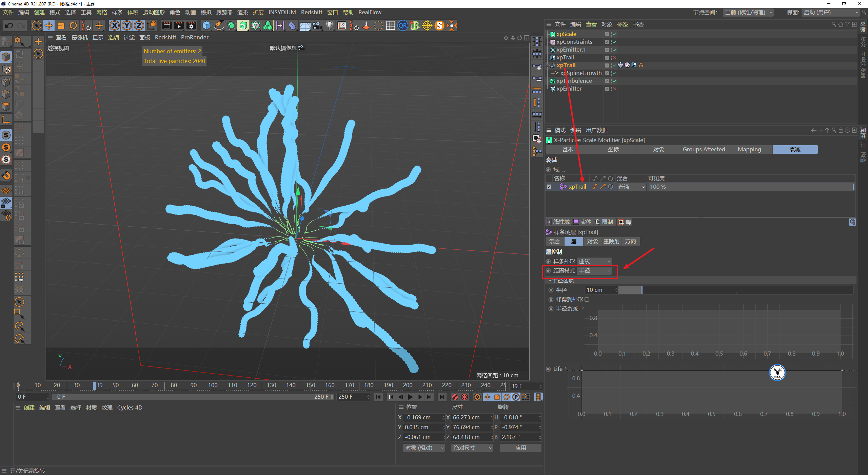
Task: Click the 可见度 100% slider
Action: coord(751,187)
